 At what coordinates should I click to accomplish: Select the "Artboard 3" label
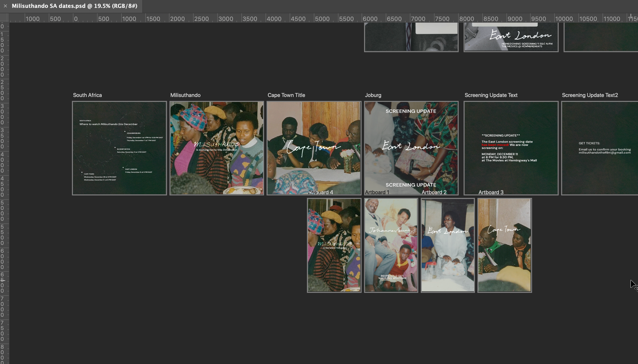pyautogui.click(x=492, y=192)
